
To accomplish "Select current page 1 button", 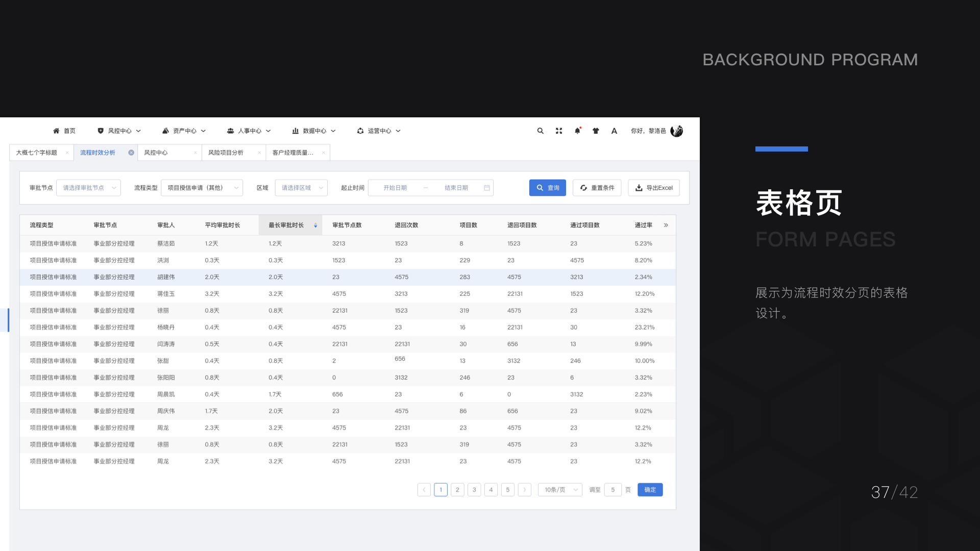I will (440, 490).
